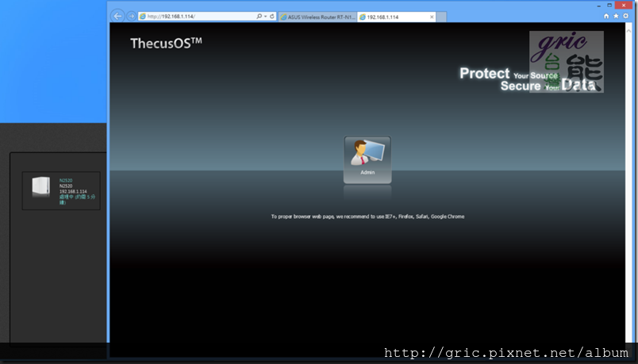638x364 pixels.
Task: Click the 192.168.1.114 text in device list
Action: click(73, 192)
